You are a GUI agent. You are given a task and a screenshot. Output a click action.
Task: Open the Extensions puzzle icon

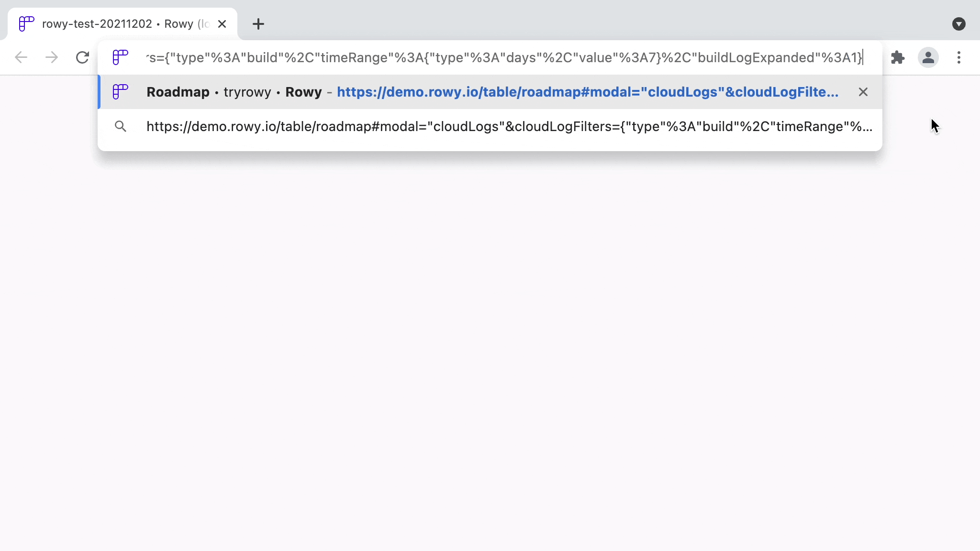[898, 57]
